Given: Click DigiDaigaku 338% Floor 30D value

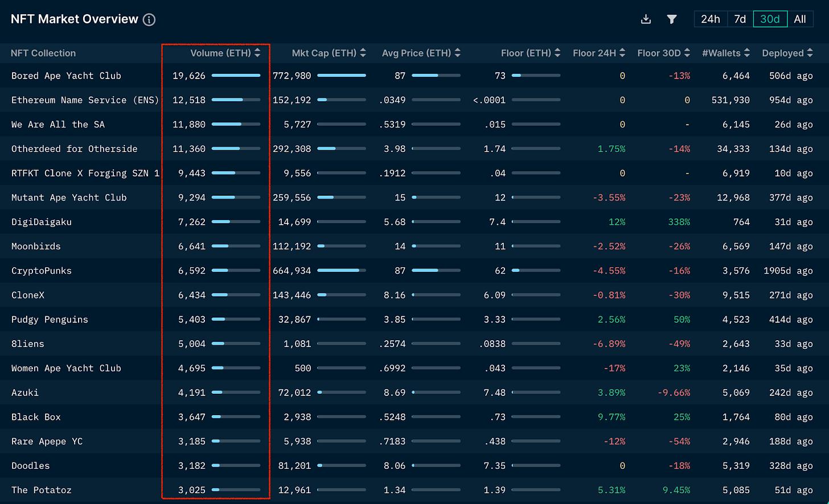Looking at the screenshot, I should pyautogui.click(x=679, y=222).
